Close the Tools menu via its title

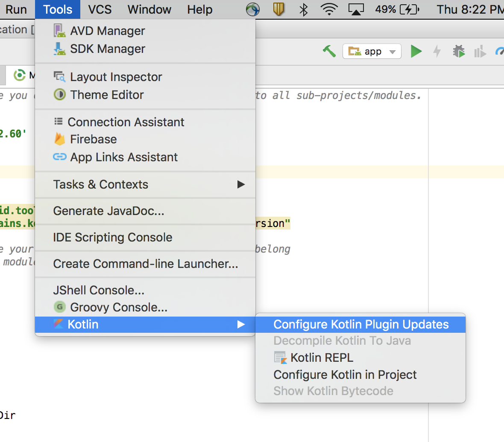pos(58,10)
